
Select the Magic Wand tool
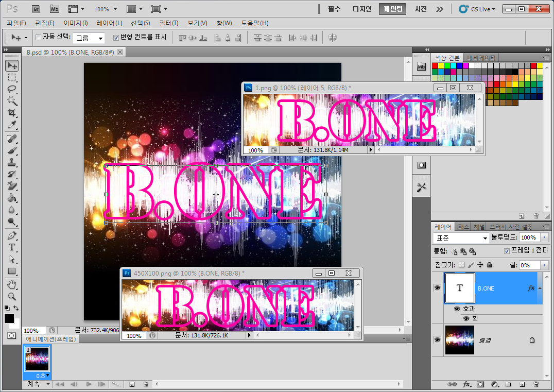[x=12, y=101]
